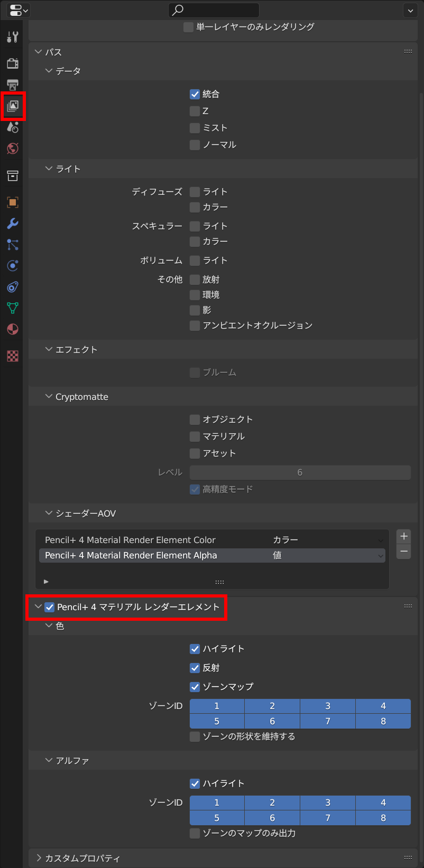The image size is (424, 868).
Task: Open the Material properties tab
Action: [x=13, y=329]
